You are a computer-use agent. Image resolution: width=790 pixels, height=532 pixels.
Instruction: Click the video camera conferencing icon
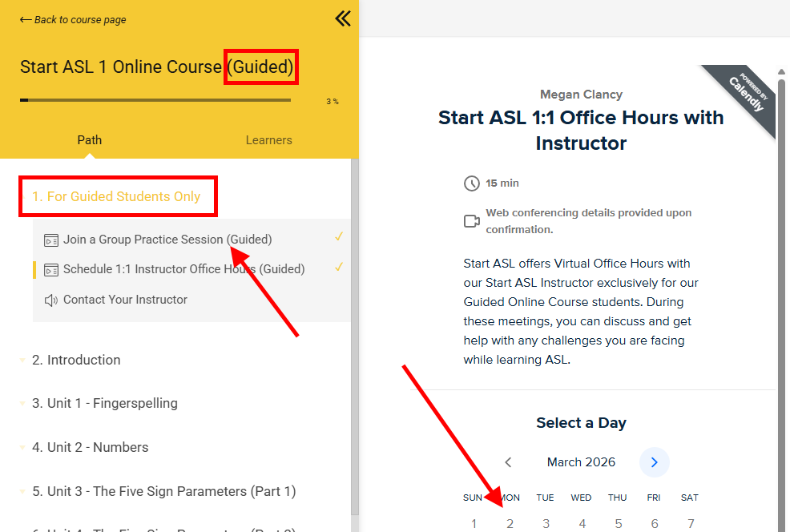(x=472, y=220)
